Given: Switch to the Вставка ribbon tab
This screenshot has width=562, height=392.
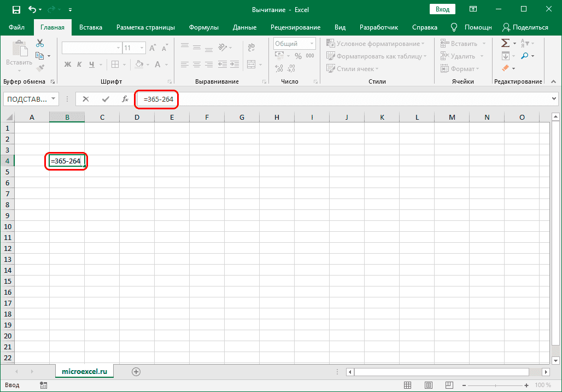Looking at the screenshot, I should pos(91,27).
